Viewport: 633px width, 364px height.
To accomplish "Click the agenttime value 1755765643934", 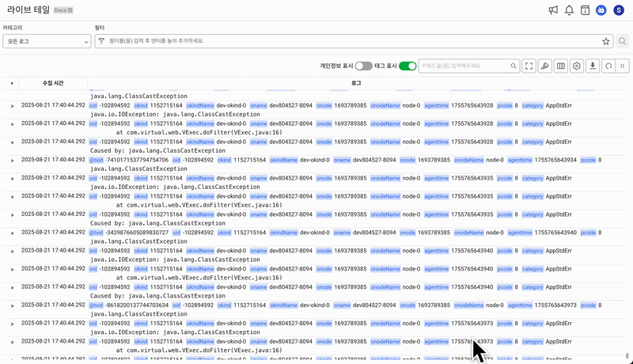I will coord(555,160).
